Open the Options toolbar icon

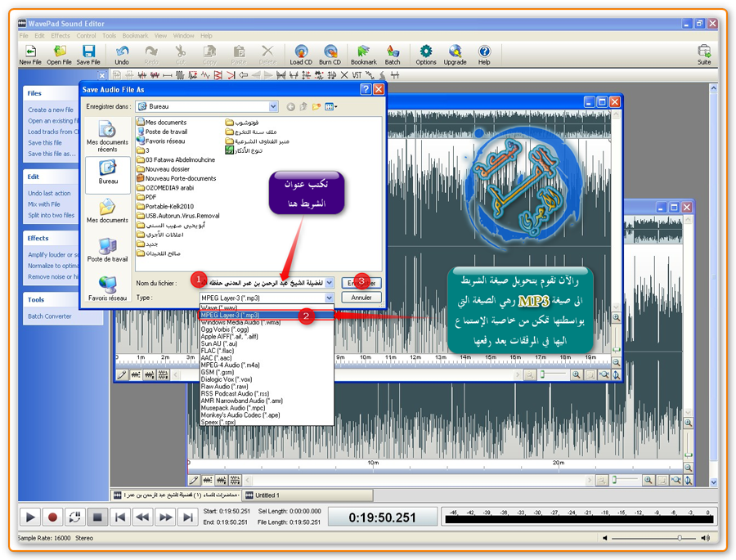pos(425,54)
